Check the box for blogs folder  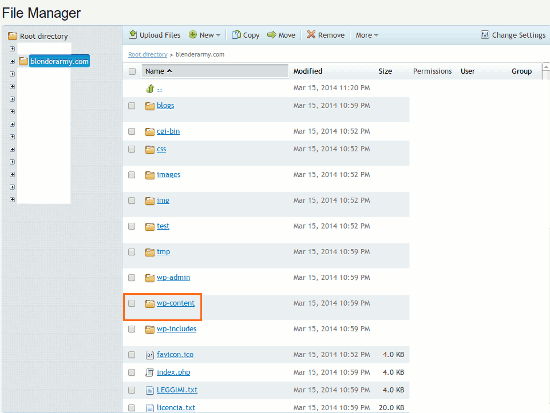[132, 106]
